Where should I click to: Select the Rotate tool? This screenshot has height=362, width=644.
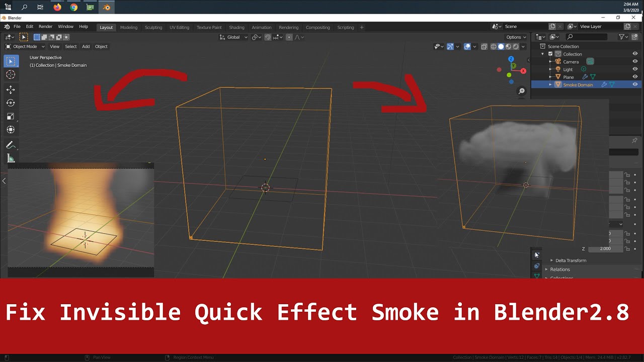click(11, 103)
